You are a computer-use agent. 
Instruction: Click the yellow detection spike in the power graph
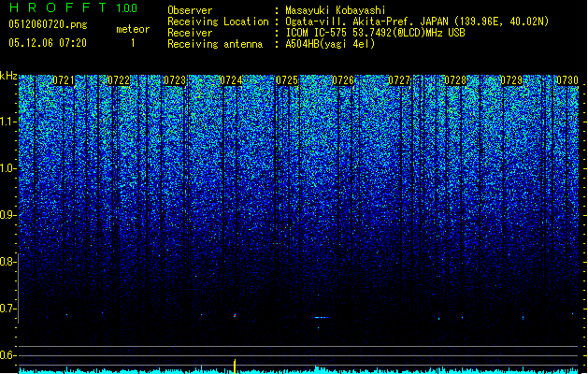(x=235, y=367)
